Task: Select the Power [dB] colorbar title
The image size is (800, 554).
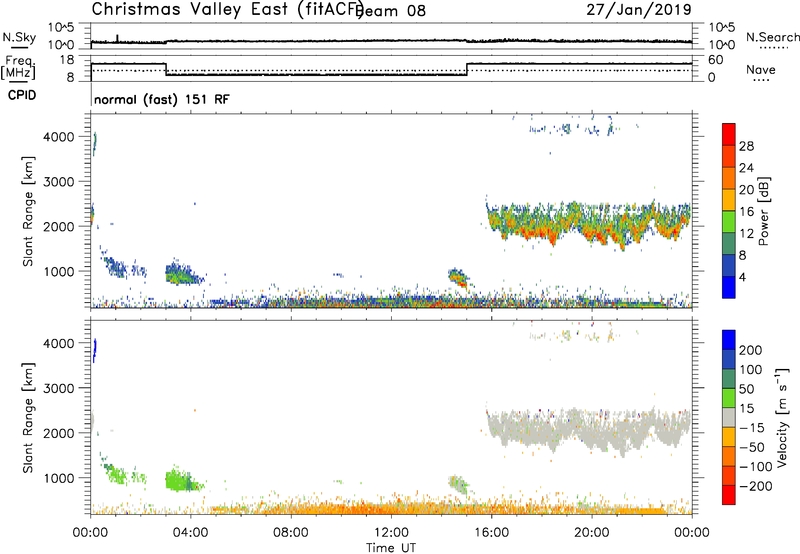Action: 763,211
